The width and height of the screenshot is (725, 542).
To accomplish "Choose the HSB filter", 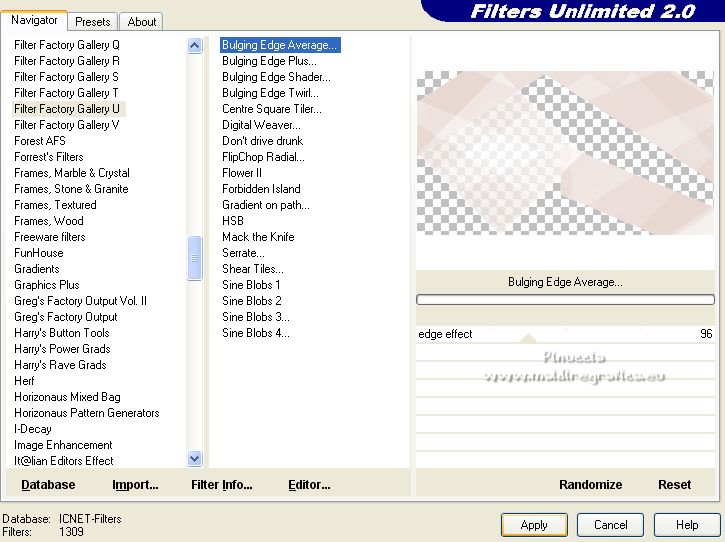I will coord(233,221).
